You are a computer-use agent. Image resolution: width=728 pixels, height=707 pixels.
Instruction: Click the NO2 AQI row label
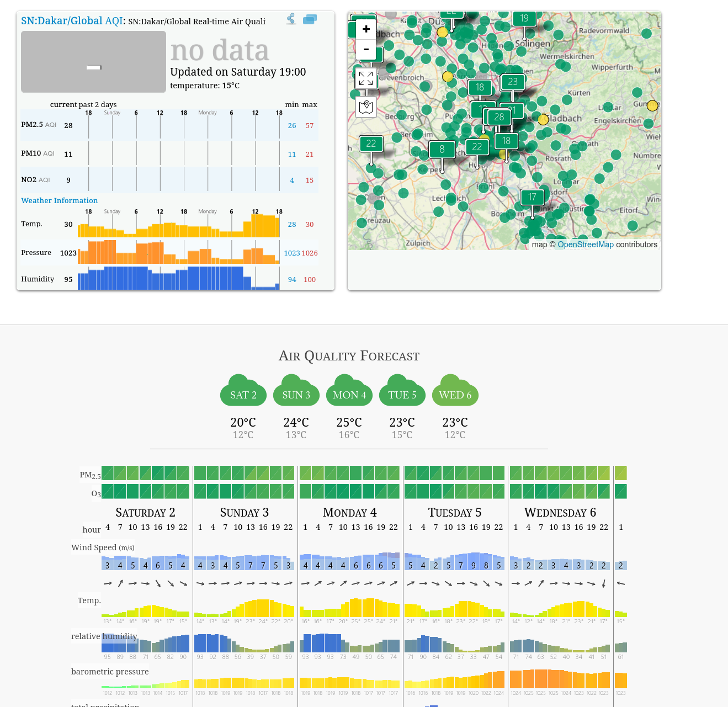coord(35,180)
